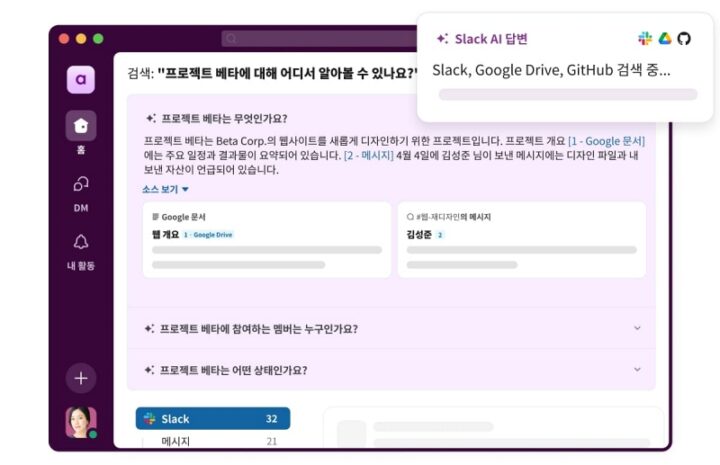This screenshot has width=720, height=465.
Task: Click the question text 프로젝트 베타에 참여하는 멤버는 누구인가요?
Action: [x=259, y=329]
